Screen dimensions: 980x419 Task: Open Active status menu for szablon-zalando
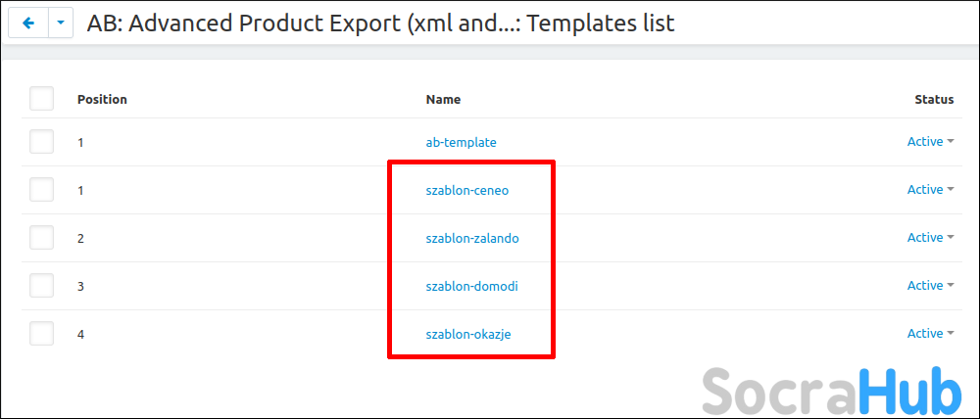click(x=930, y=238)
